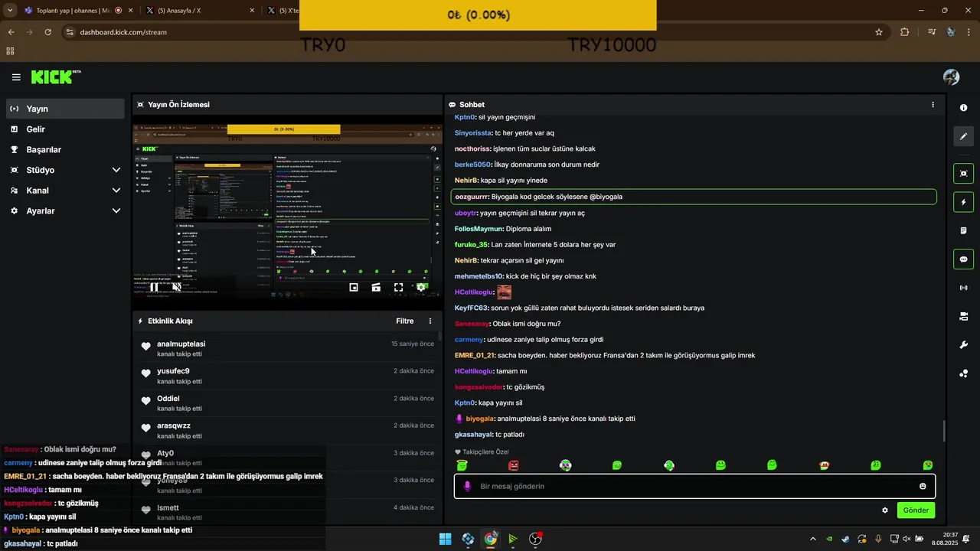Image resolution: width=980 pixels, height=551 pixels.
Task: Open browser extensions puzzle icon
Action: (x=905, y=32)
